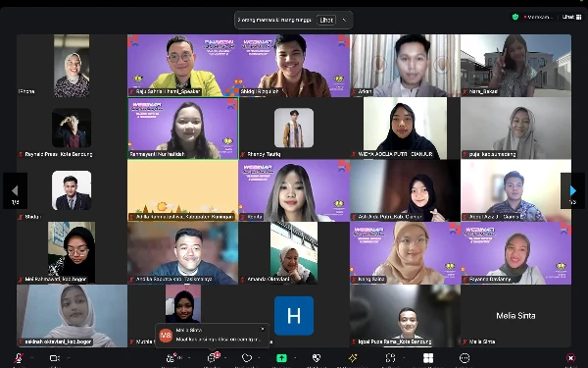Select Rhandy Taufiq's profile picture tile
Screen dimensions: 588x368
coord(294,128)
